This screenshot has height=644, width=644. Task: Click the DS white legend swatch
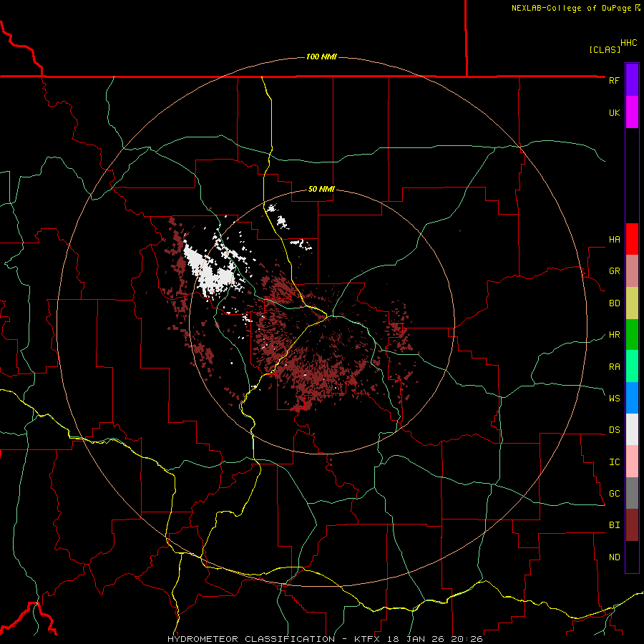(x=632, y=429)
